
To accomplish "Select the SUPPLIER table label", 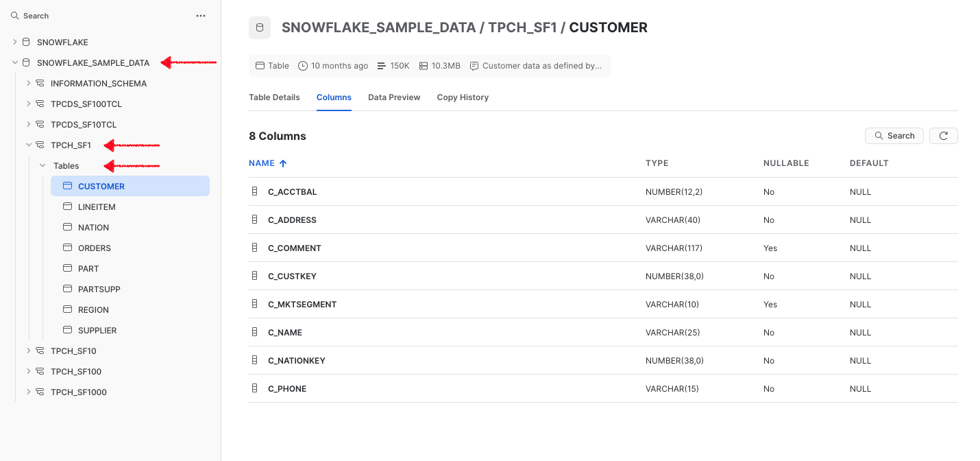I will point(97,330).
